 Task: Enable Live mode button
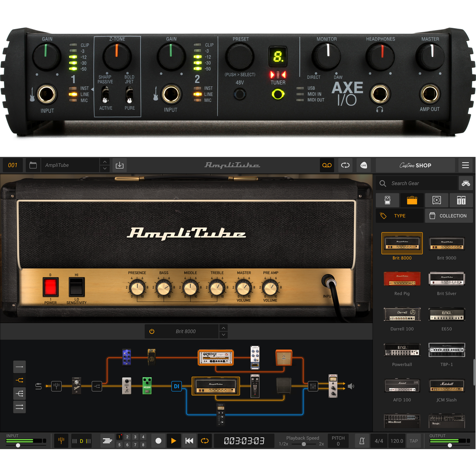[364, 165]
